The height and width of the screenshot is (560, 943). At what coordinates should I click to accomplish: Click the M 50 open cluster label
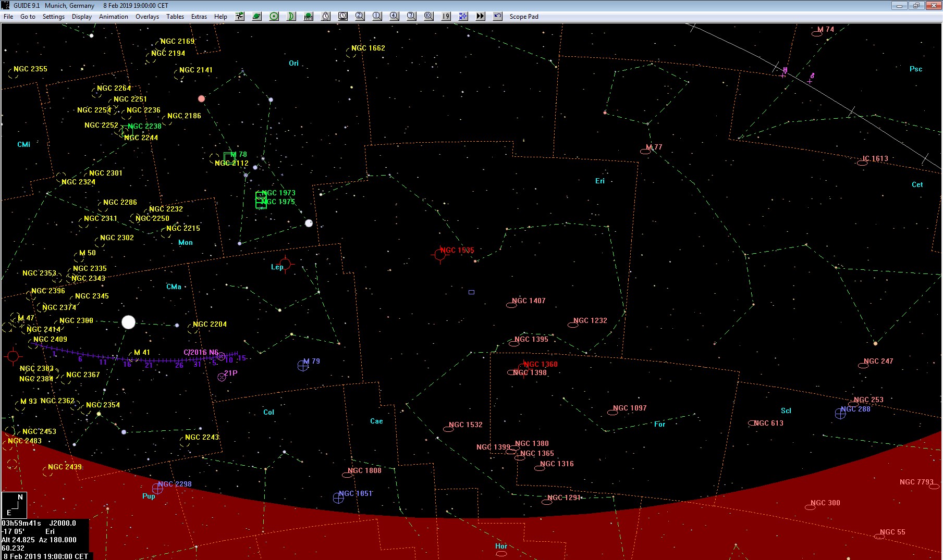click(88, 253)
